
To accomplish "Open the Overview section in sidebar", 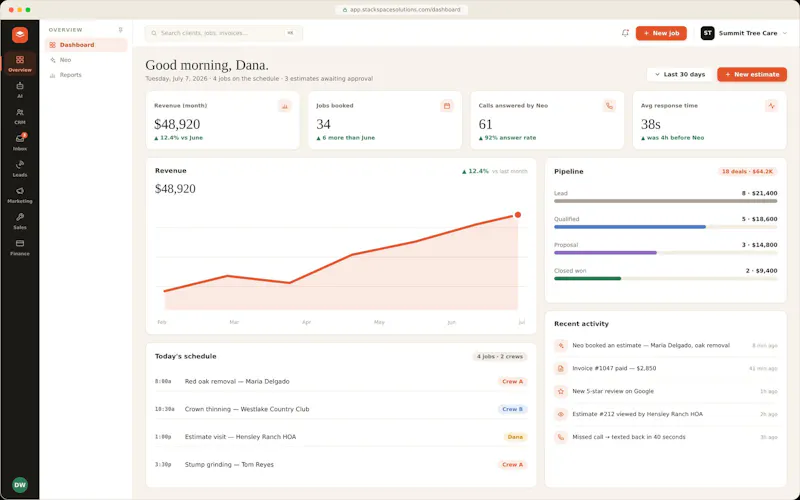I will (x=20, y=64).
